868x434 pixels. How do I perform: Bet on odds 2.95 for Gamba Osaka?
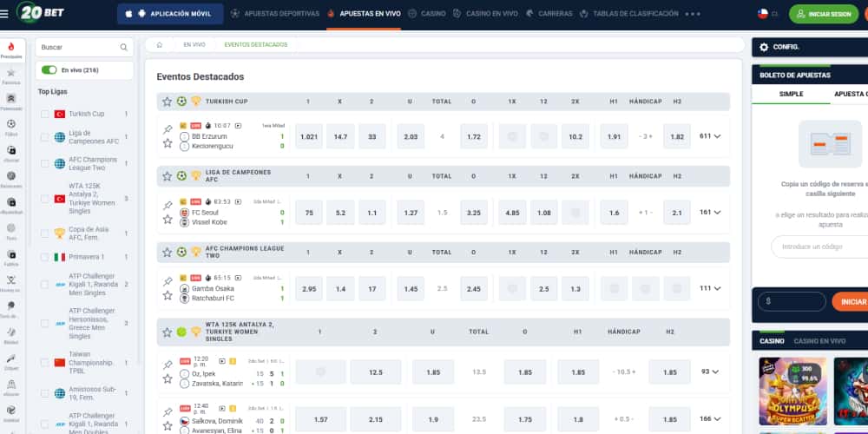309,289
